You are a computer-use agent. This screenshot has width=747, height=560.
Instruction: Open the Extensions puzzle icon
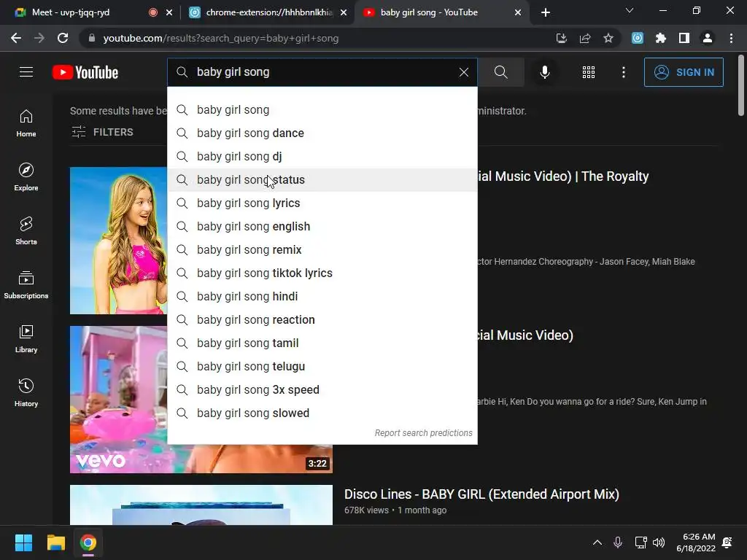(661, 38)
